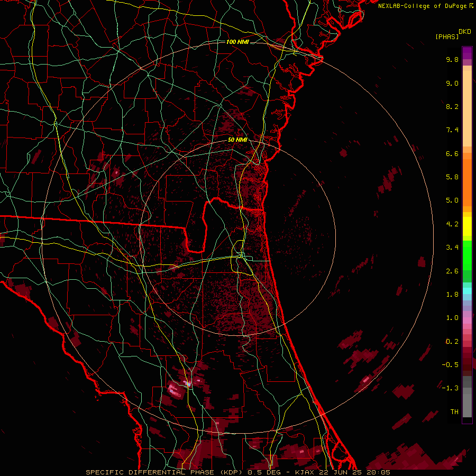This screenshot has height=476, width=476.
Task: Click the 8.2 legend value
Action: 452,106
